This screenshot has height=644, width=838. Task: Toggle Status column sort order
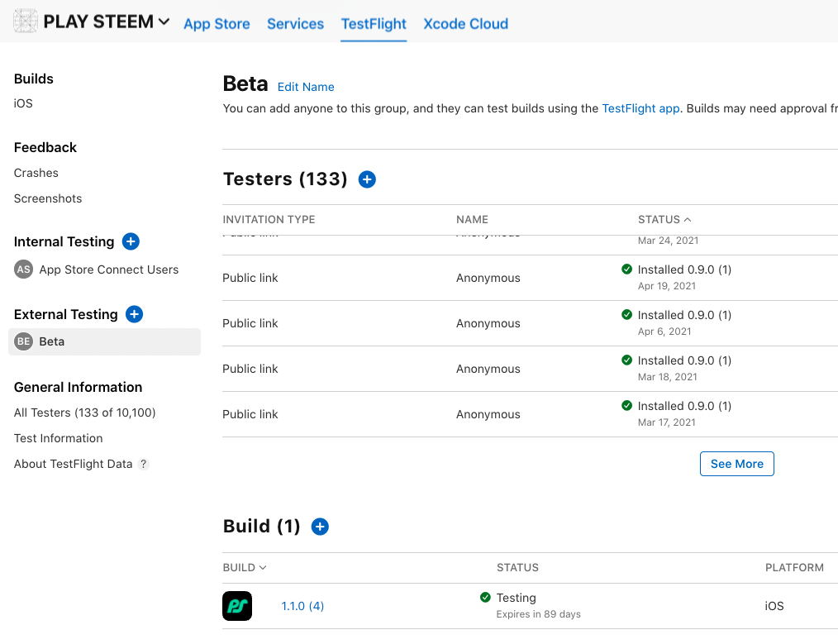click(x=664, y=220)
